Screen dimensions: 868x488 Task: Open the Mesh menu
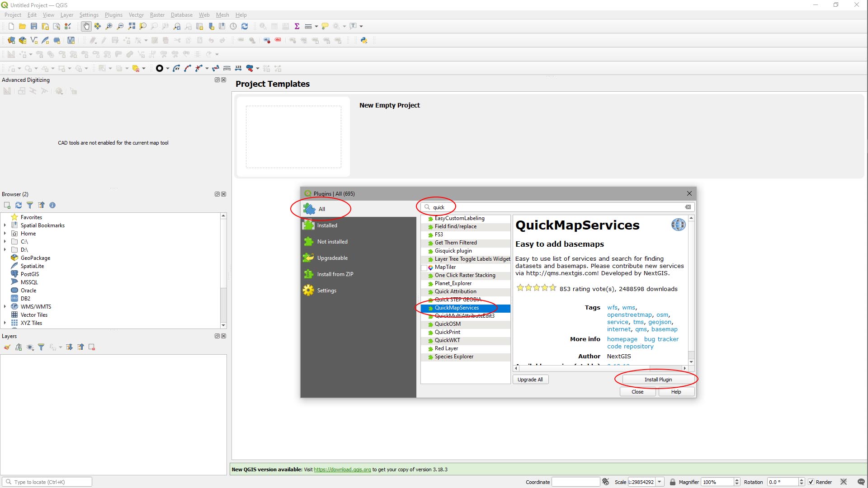point(222,15)
